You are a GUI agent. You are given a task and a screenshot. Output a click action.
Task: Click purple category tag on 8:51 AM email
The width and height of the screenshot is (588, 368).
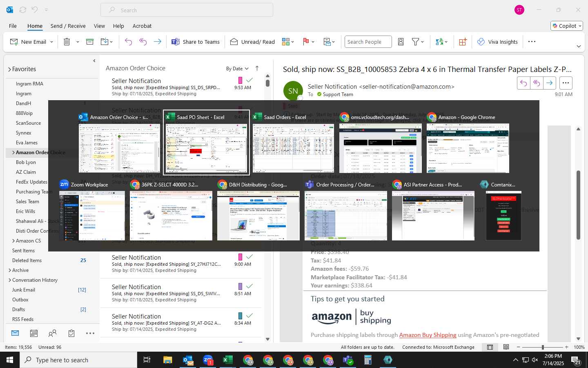pyautogui.click(x=240, y=286)
